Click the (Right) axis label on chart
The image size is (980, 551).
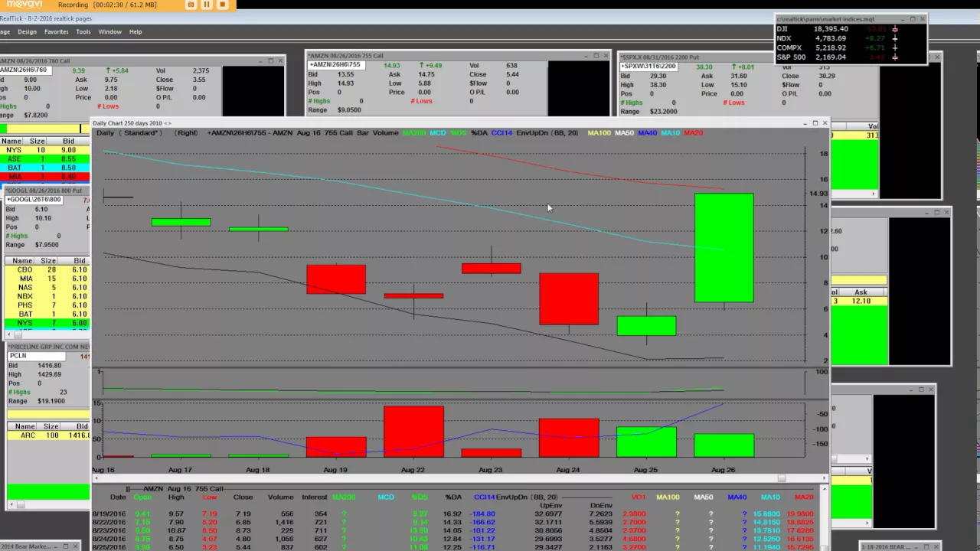click(186, 133)
